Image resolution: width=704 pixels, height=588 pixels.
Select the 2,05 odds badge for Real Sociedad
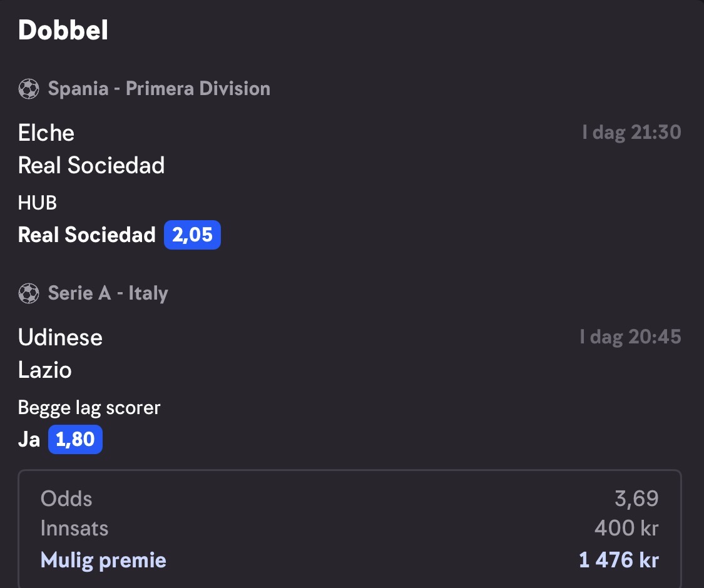[x=192, y=235]
